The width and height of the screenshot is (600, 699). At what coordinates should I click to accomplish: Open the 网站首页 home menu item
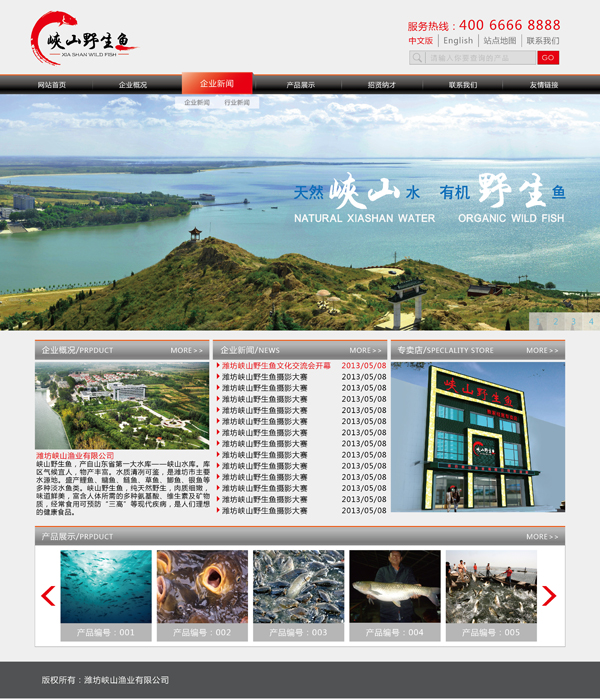tap(52, 85)
